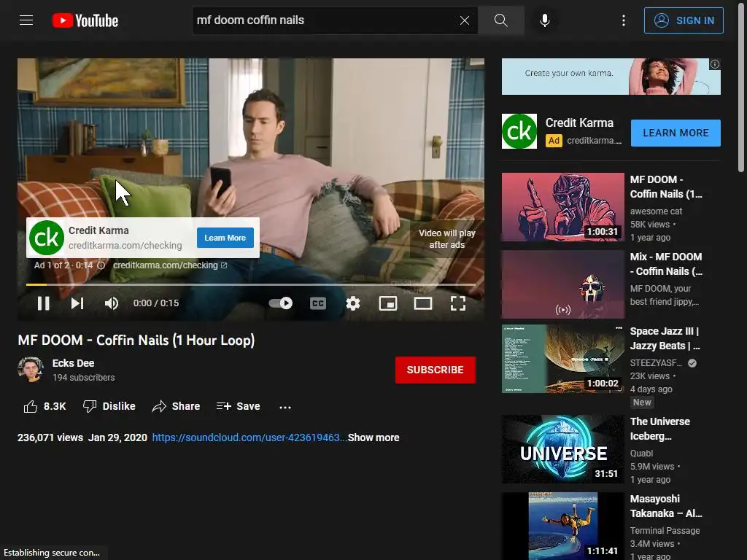Skip to next video
This screenshot has width=747, height=560.
click(77, 303)
